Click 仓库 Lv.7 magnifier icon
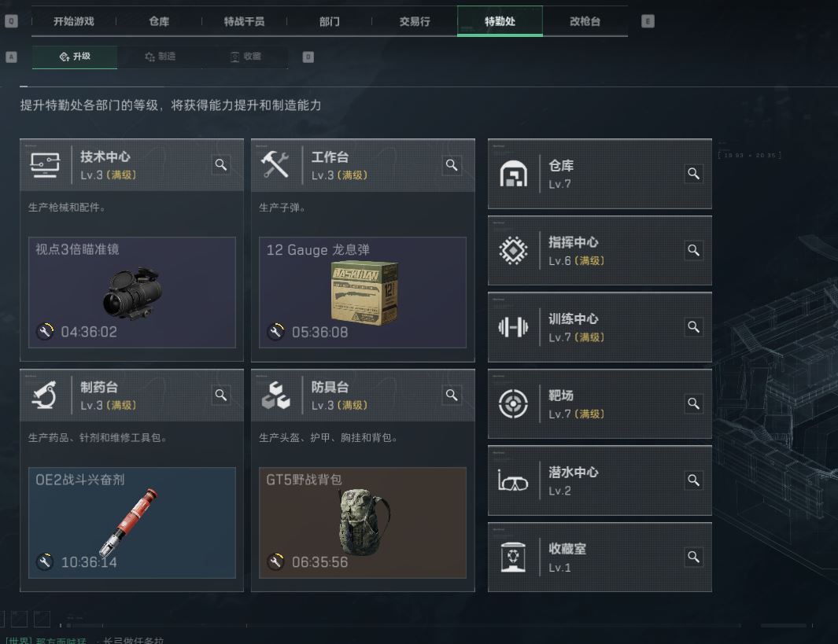The height and width of the screenshot is (644, 838). [x=693, y=174]
